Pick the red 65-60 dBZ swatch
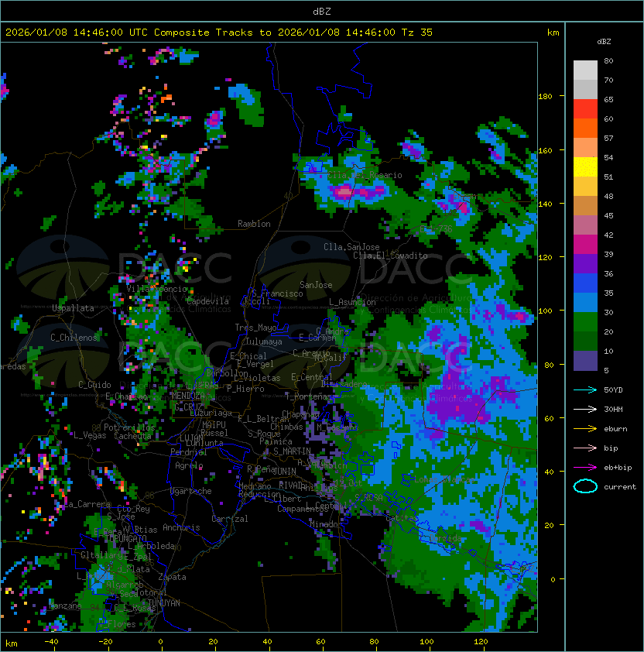 [585, 109]
